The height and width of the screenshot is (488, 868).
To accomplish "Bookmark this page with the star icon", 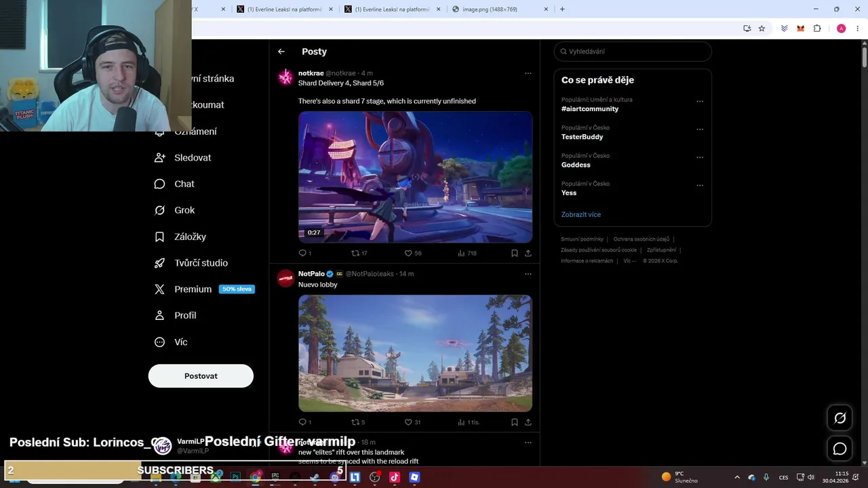I will click(762, 28).
